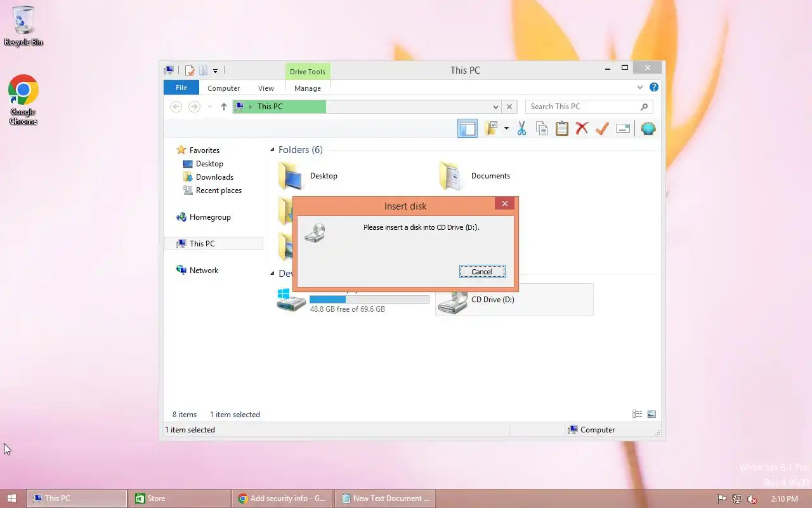Image resolution: width=812 pixels, height=508 pixels.
Task: Click the network tray icon
Action: tap(737, 499)
